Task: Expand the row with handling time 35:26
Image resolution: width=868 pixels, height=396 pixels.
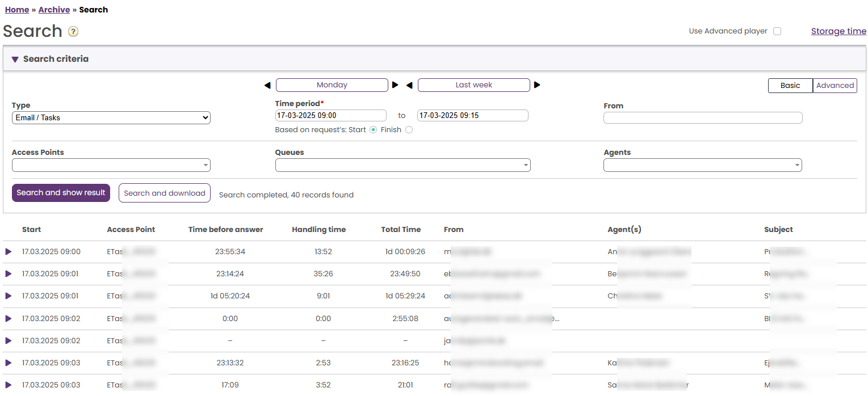Action: tap(9, 273)
